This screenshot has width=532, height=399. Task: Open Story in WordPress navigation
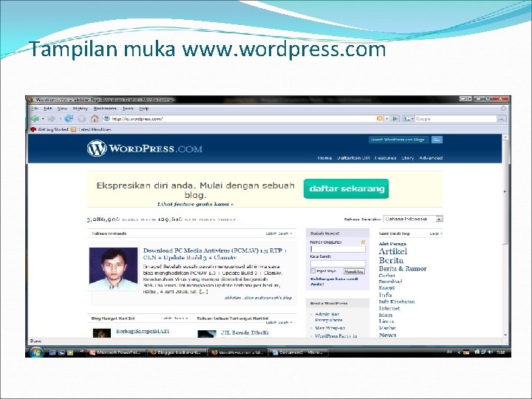(x=407, y=158)
